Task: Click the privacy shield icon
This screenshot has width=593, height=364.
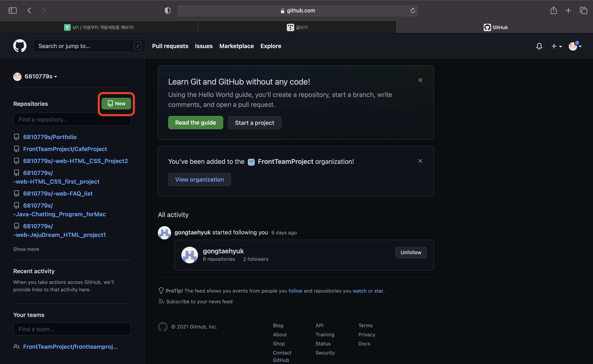Action: click(x=168, y=11)
